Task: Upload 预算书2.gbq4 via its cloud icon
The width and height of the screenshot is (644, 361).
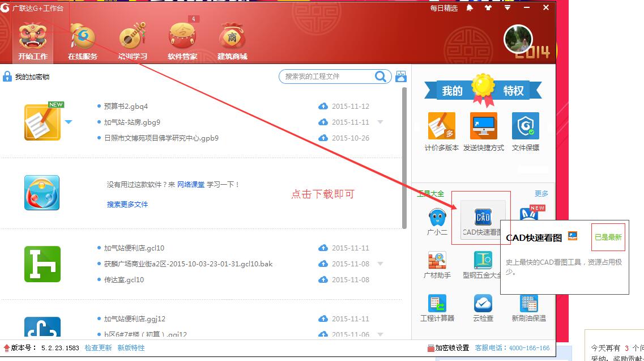Action: [x=323, y=106]
